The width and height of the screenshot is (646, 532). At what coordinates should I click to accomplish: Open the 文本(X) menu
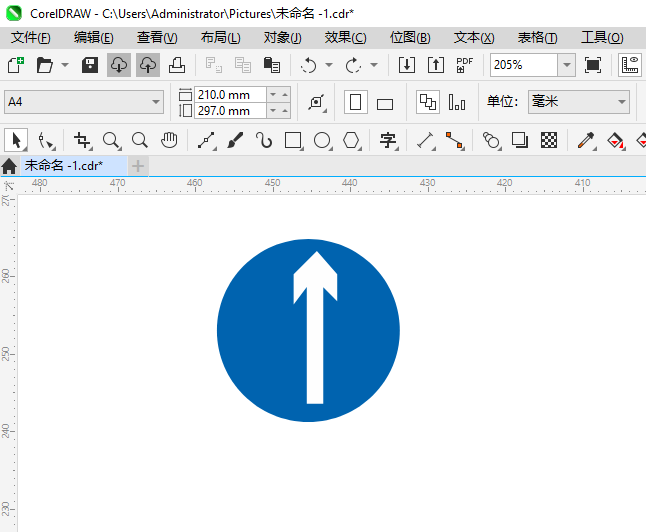pyautogui.click(x=474, y=38)
